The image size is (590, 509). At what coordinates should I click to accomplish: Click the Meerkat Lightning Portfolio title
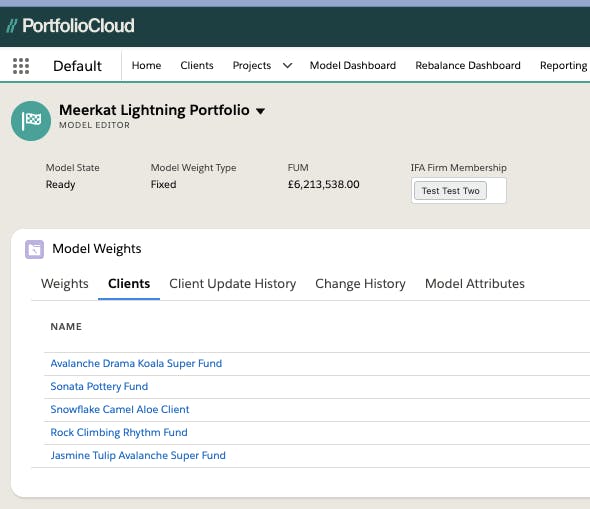[x=154, y=110]
